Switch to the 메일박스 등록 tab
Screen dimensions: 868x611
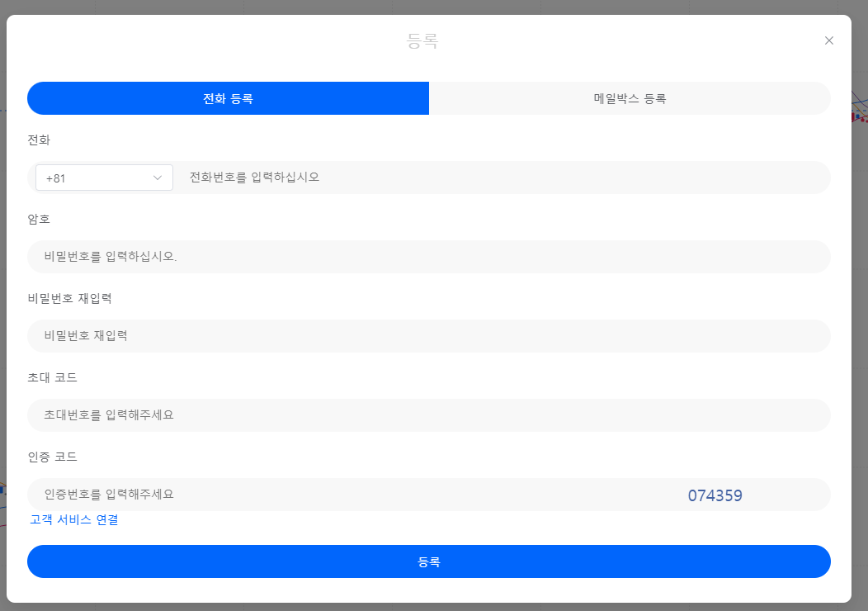630,98
